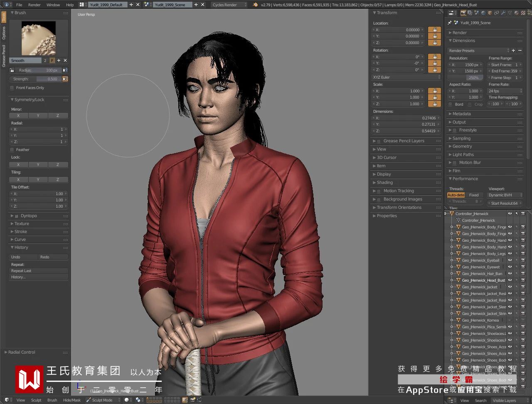Click the Redo button in History
The height and width of the screenshot is (404, 532).
click(54, 257)
